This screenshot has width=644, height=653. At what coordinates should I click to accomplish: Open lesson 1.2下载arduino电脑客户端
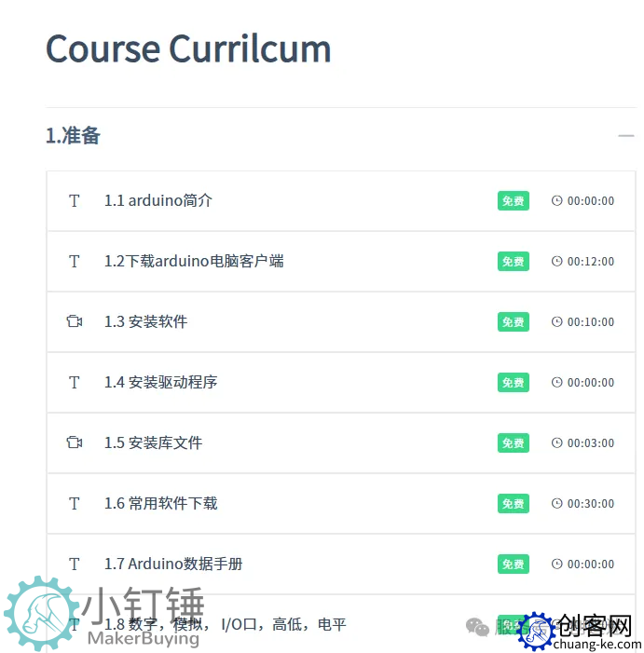coord(194,262)
